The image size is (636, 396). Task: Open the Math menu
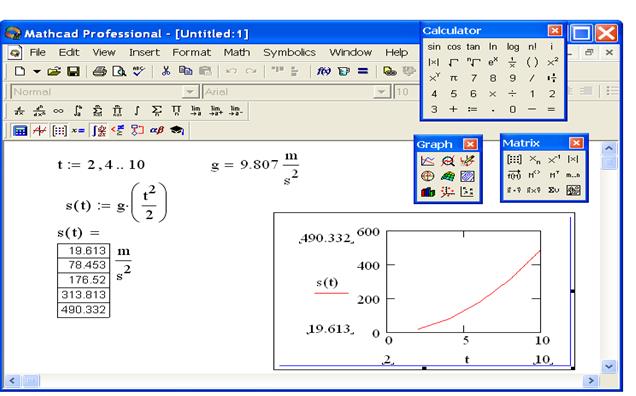[236, 52]
